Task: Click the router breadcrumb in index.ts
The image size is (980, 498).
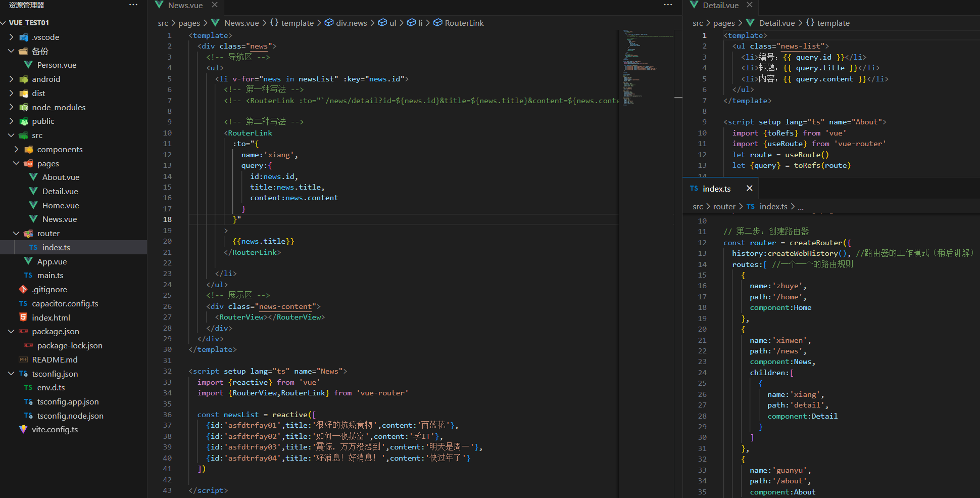Action: click(x=724, y=206)
